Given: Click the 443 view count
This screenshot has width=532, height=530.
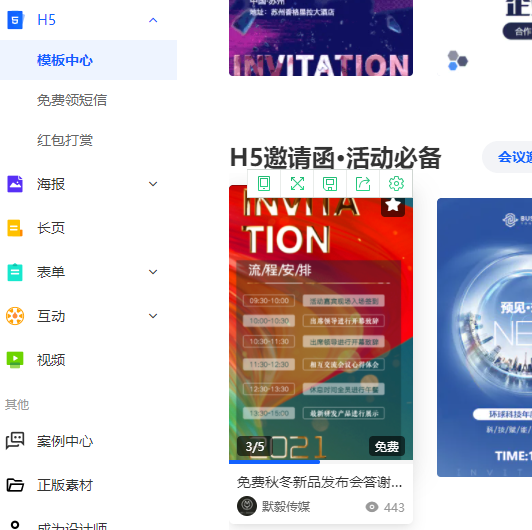Looking at the screenshot, I should [394, 507].
